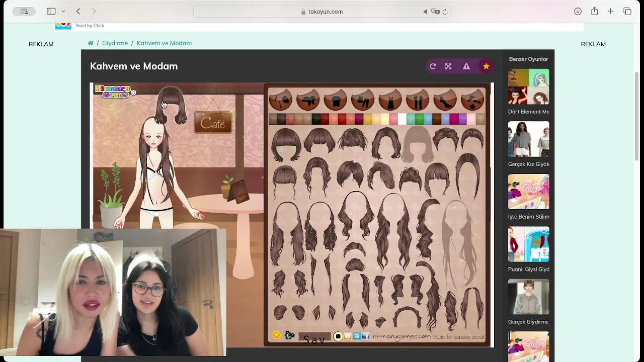Open the t-shirt tops category
The height and width of the screenshot is (362, 644).
(x=335, y=100)
